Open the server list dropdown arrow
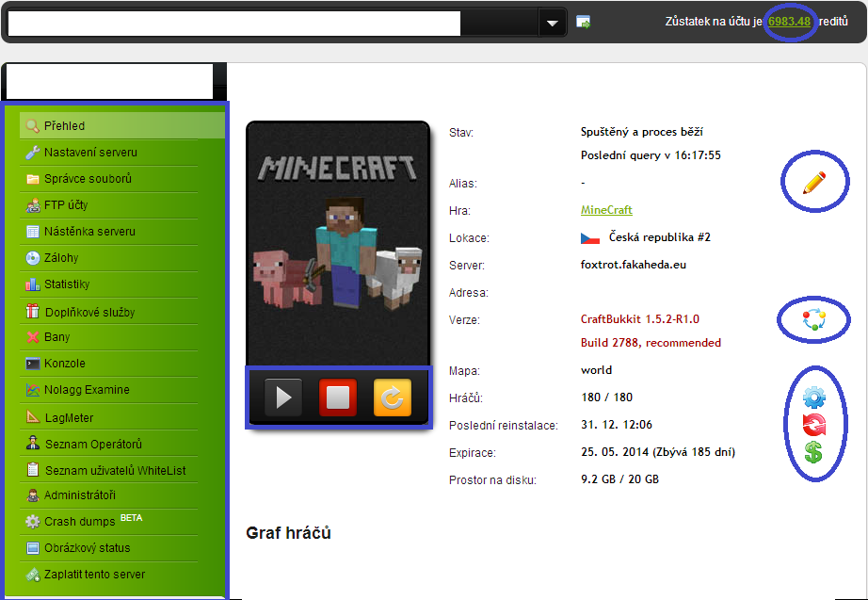The width and height of the screenshot is (868, 600). pos(552,24)
